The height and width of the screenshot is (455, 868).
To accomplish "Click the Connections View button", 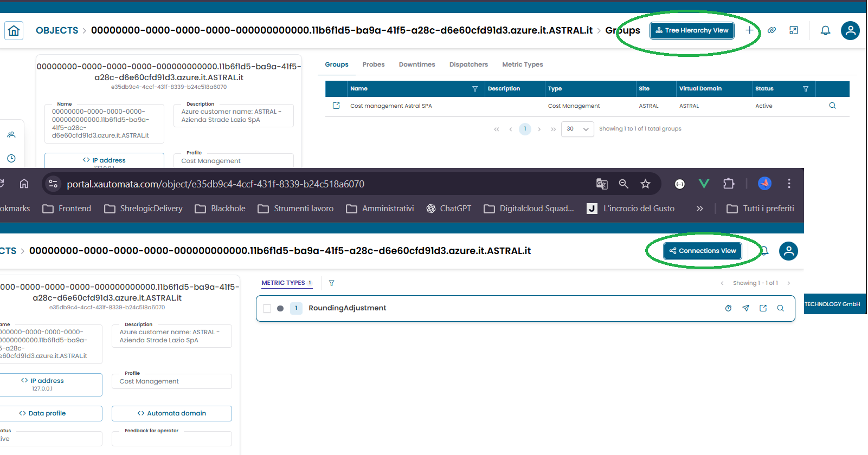I will coord(703,251).
